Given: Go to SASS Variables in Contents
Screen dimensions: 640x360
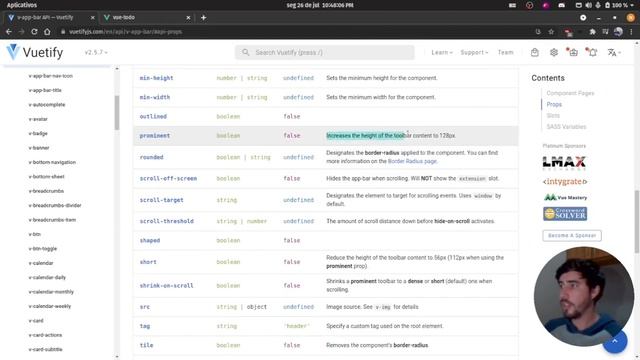Looking at the screenshot, I should tap(566, 127).
